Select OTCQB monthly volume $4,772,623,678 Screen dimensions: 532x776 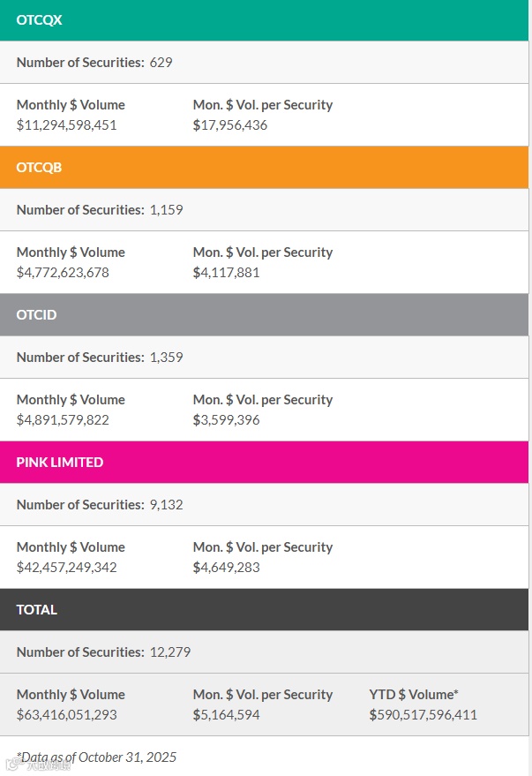63,273
